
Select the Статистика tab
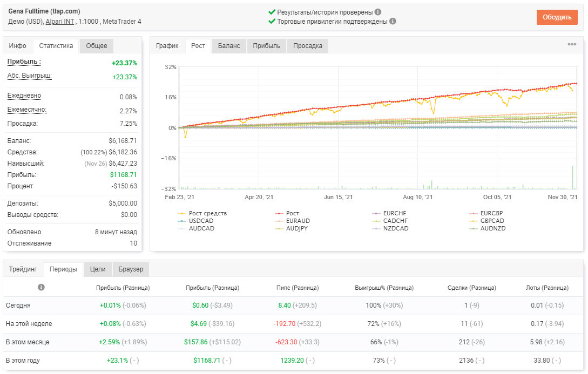[x=56, y=46]
